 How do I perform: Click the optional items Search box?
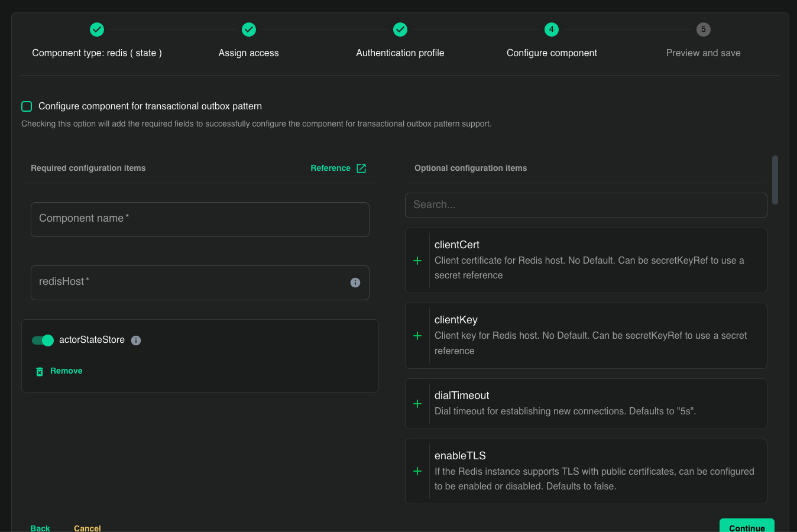[x=586, y=205]
